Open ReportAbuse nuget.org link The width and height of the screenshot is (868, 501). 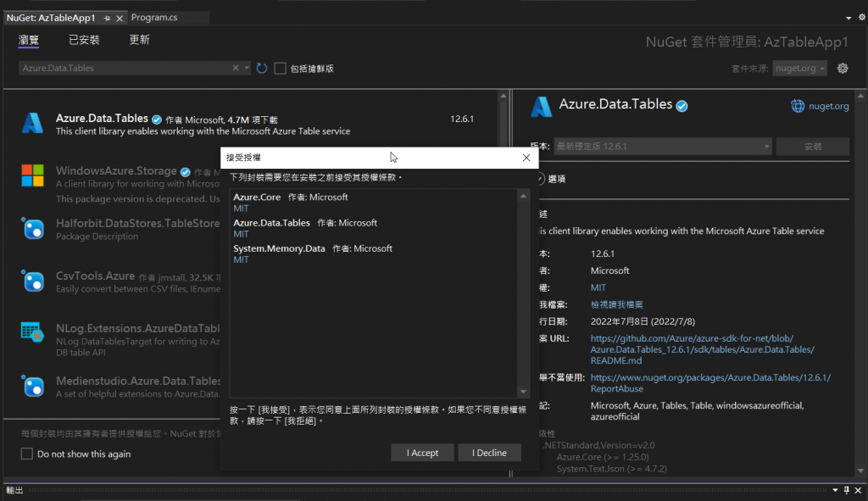coord(710,383)
